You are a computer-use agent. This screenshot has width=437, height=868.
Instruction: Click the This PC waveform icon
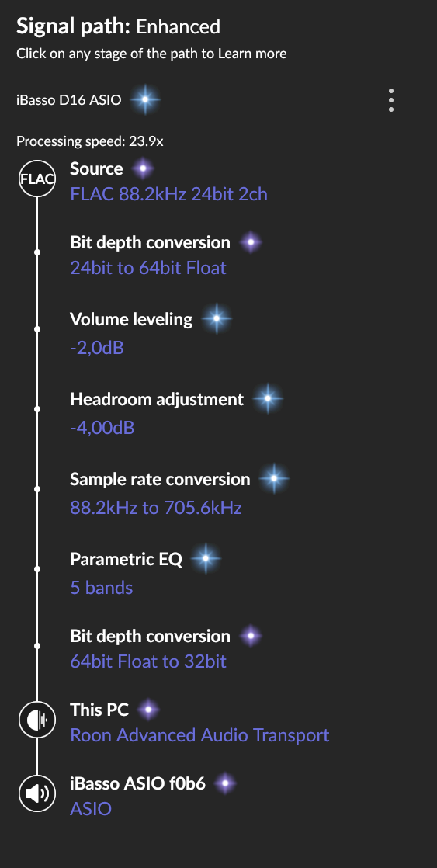tap(37, 720)
